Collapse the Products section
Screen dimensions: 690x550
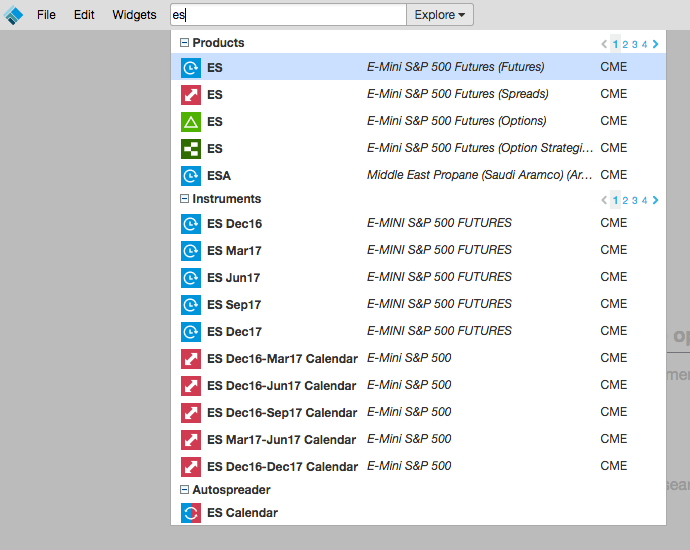click(x=184, y=43)
